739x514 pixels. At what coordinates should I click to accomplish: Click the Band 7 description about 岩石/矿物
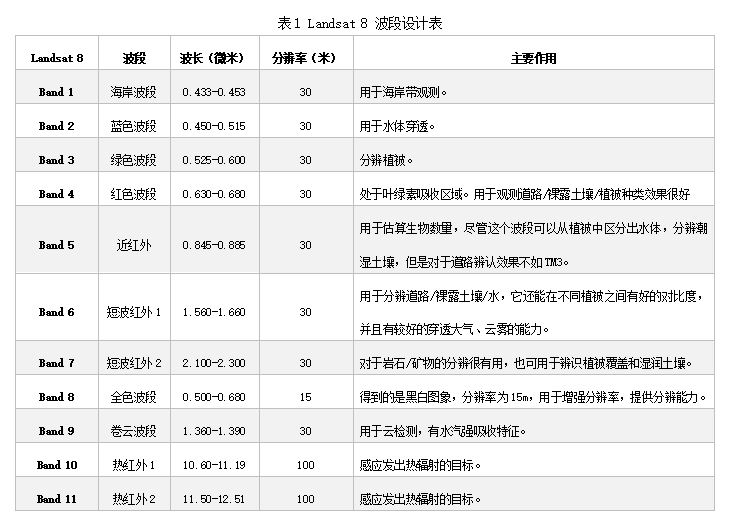point(526,363)
